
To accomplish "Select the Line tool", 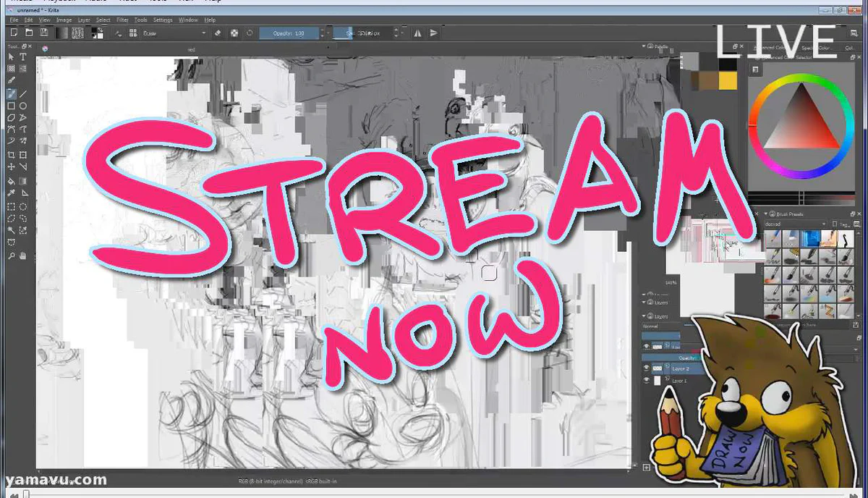I will click(x=23, y=94).
